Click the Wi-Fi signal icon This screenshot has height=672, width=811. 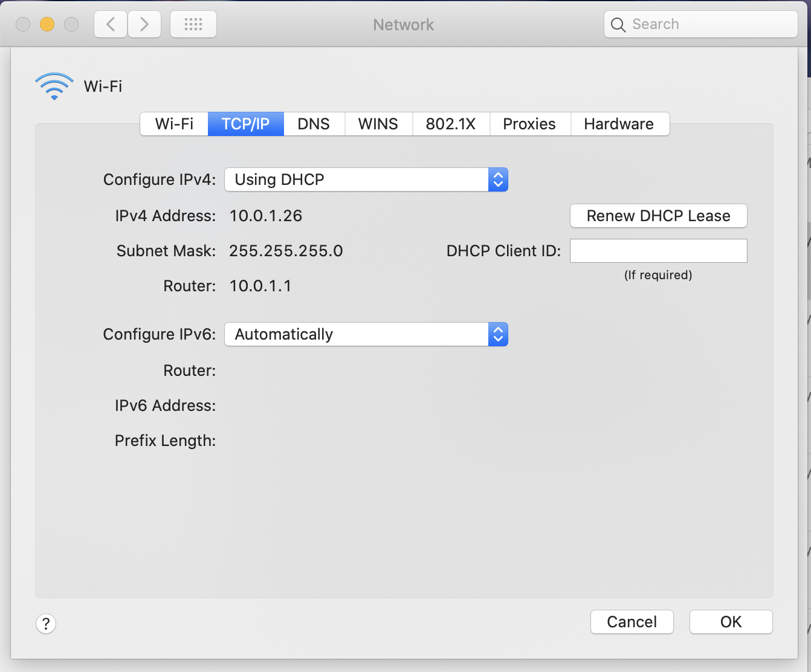click(54, 86)
